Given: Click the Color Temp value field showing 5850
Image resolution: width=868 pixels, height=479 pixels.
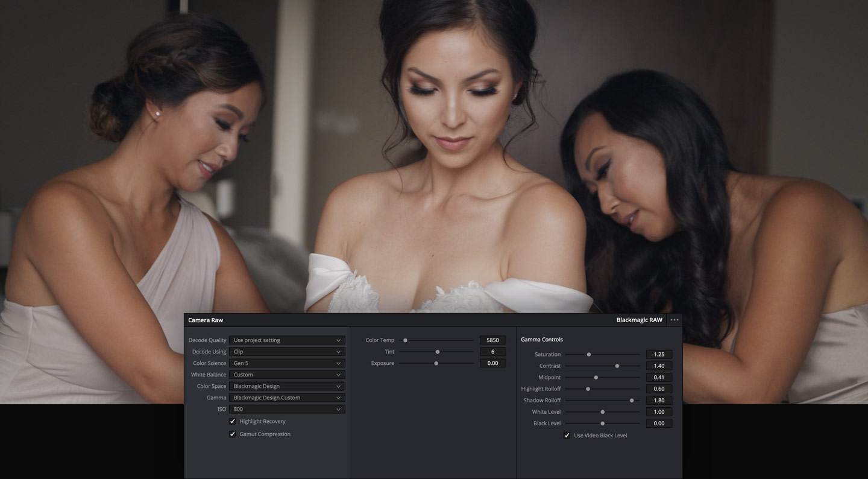Looking at the screenshot, I should pos(492,340).
